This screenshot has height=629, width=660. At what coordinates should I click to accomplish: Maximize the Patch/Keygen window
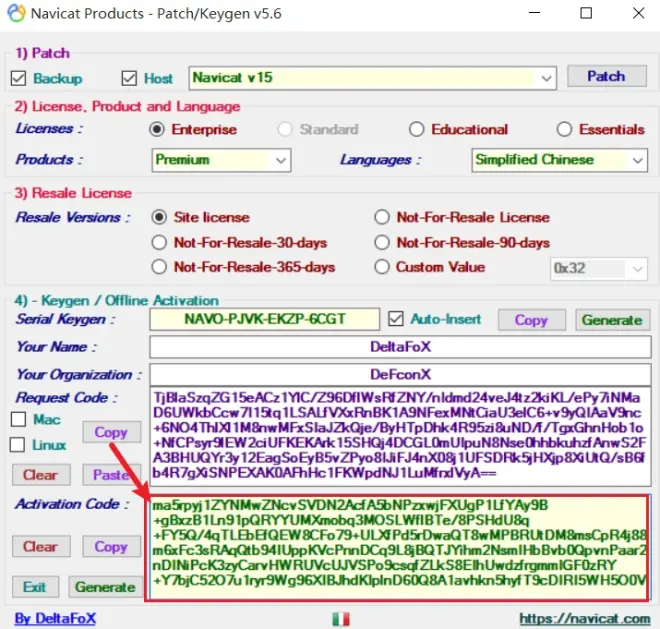(586, 13)
